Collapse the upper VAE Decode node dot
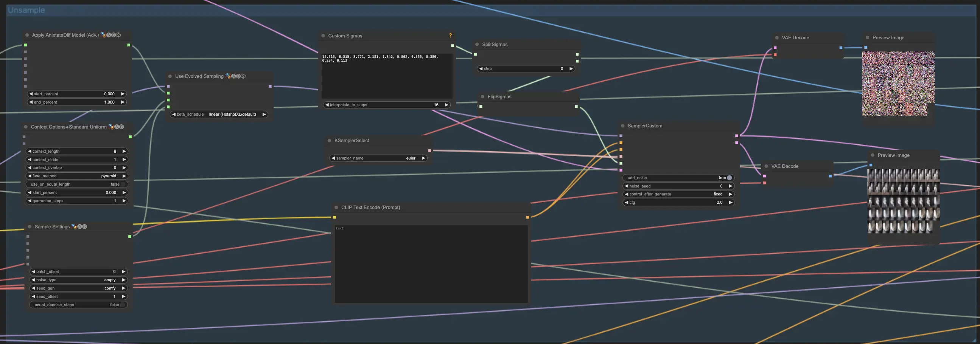The width and height of the screenshot is (980, 344). pos(777,38)
